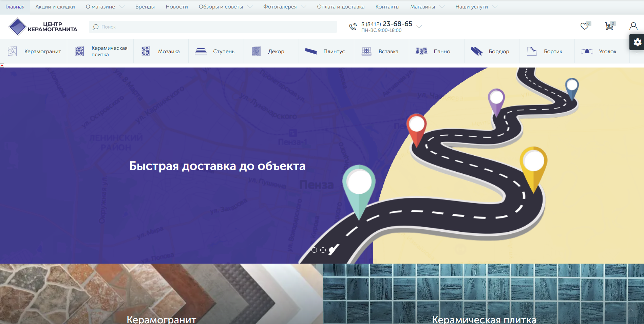This screenshot has height=324, width=644.
Task: Click the Центр Керамогранита logo
Action: pyautogui.click(x=43, y=27)
